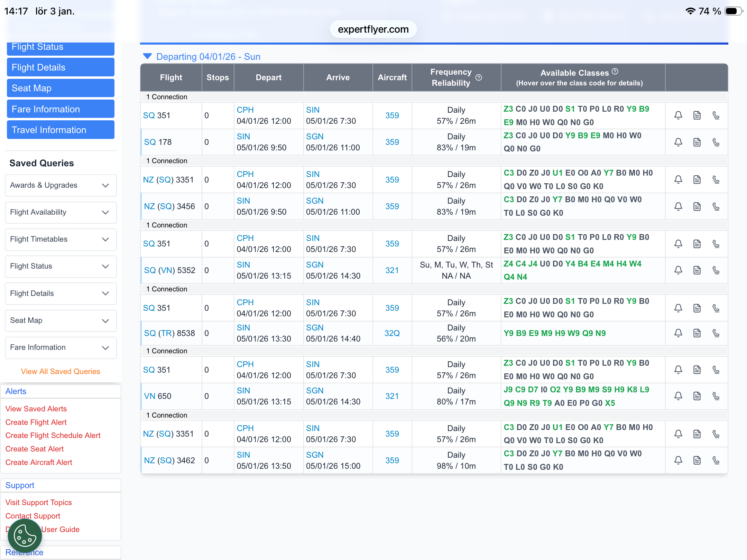Expand the Awards & Upgrades saved queries dropdown
Viewport: 747px width, 560px height.
click(61, 185)
